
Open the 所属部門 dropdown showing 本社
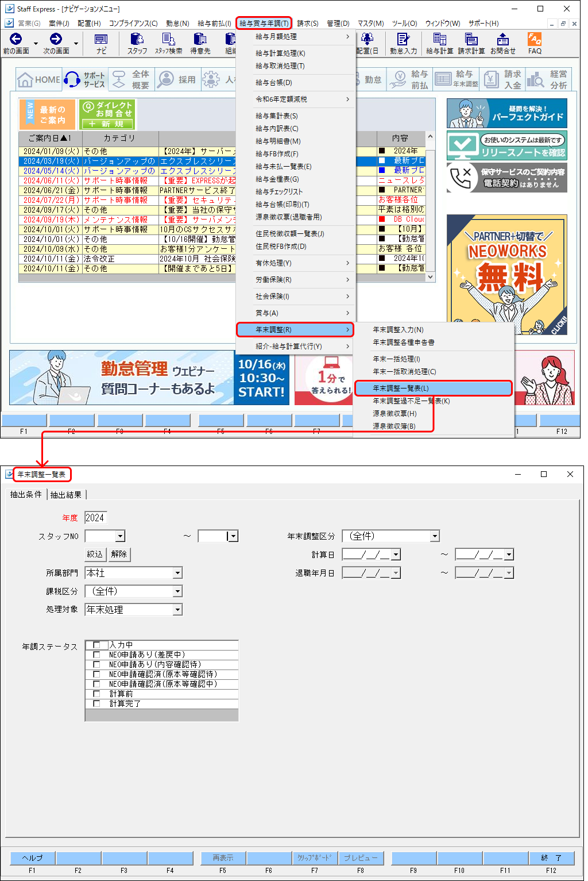177,573
